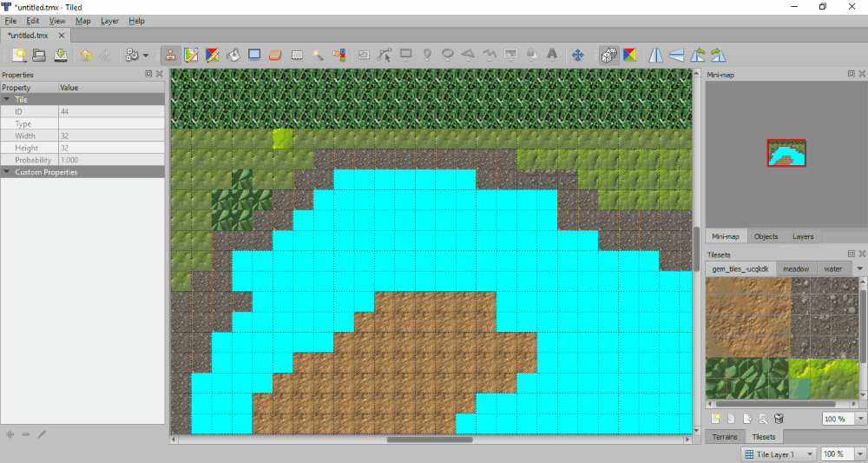
Task: Open the Layer menu
Action: (x=109, y=21)
